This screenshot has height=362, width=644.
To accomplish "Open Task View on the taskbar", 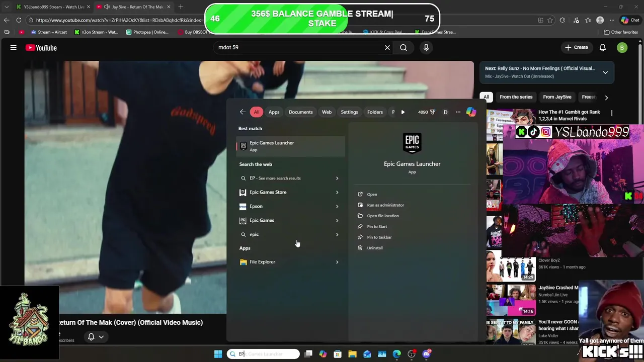I will pyautogui.click(x=308, y=354).
